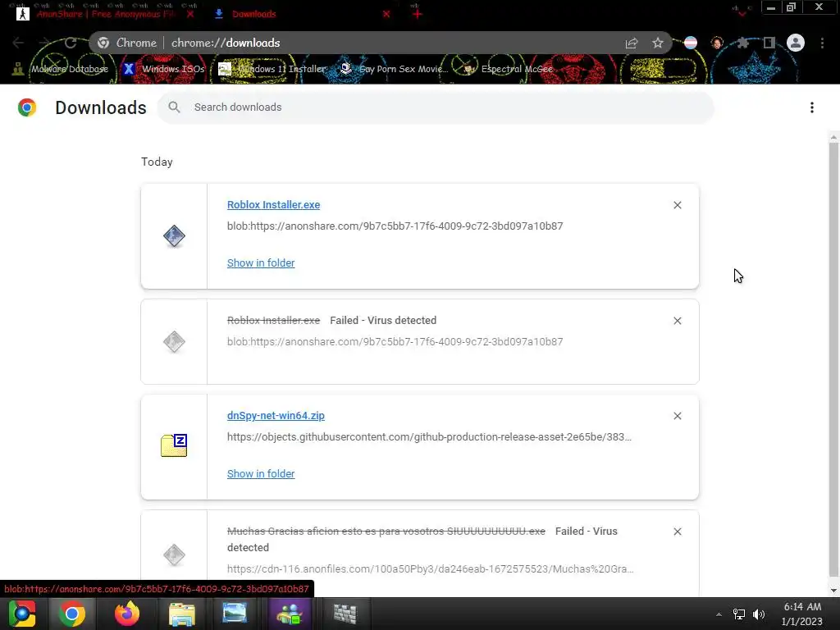Open the Start button on the taskbar
The height and width of the screenshot is (630, 840).
pyautogui.click(x=22, y=614)
